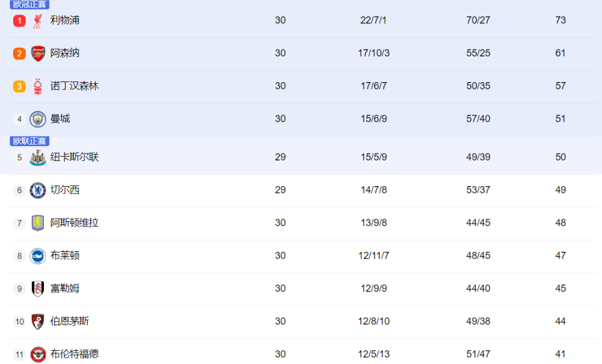Click the 欧联正赛 qualification label
The width and height of the screenshot is (602, 364).
coord(29,141)
